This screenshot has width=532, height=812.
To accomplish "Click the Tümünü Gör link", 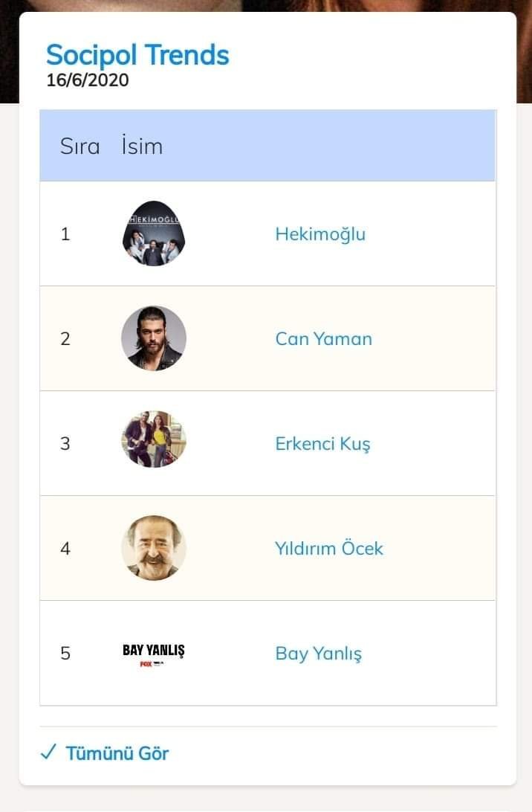I will [117, 753].
